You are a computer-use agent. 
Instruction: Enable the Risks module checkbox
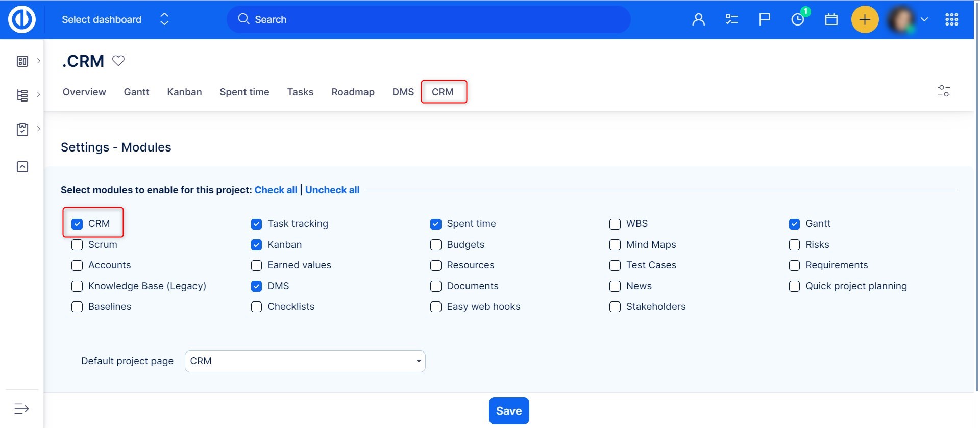[x=794, y=245]
